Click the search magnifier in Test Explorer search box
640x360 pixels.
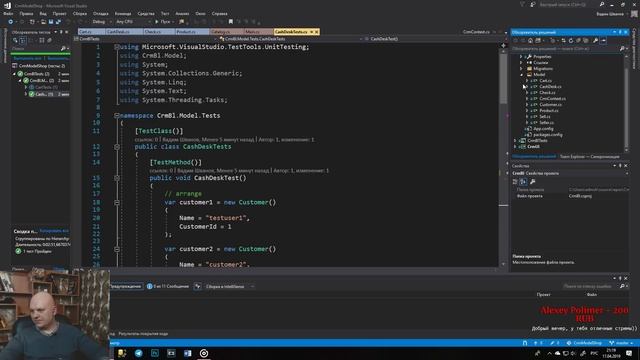(63, 48)
